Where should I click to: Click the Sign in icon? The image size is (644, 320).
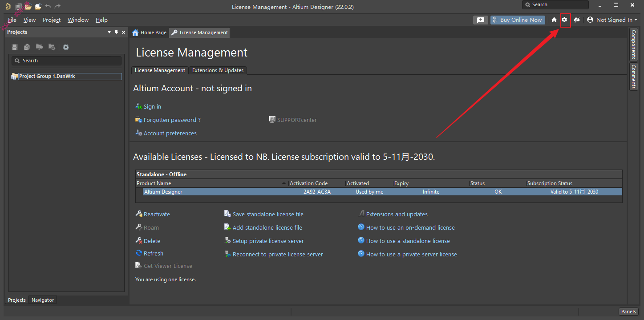[138, 106]
